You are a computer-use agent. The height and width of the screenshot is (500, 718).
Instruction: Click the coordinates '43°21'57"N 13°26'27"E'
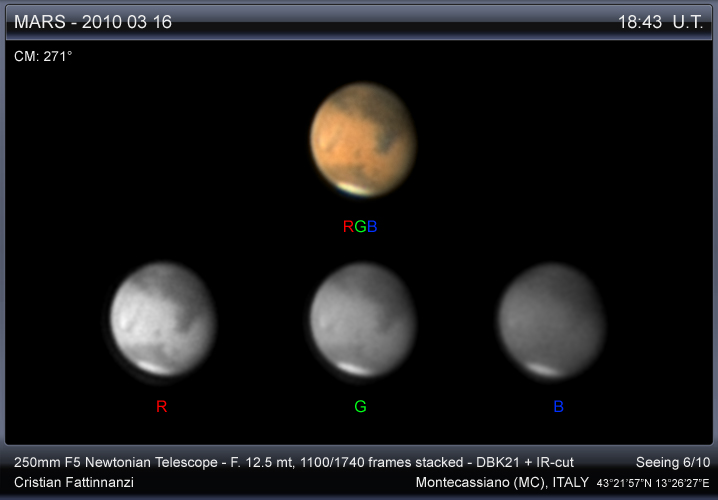pyautogui.click(x=653, y=483)
